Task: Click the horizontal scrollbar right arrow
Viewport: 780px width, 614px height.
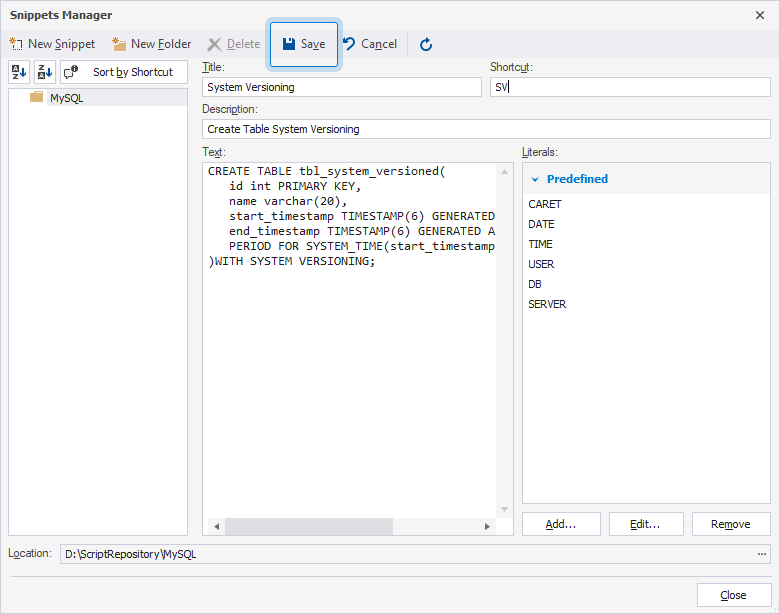Action: pos(487,526)
